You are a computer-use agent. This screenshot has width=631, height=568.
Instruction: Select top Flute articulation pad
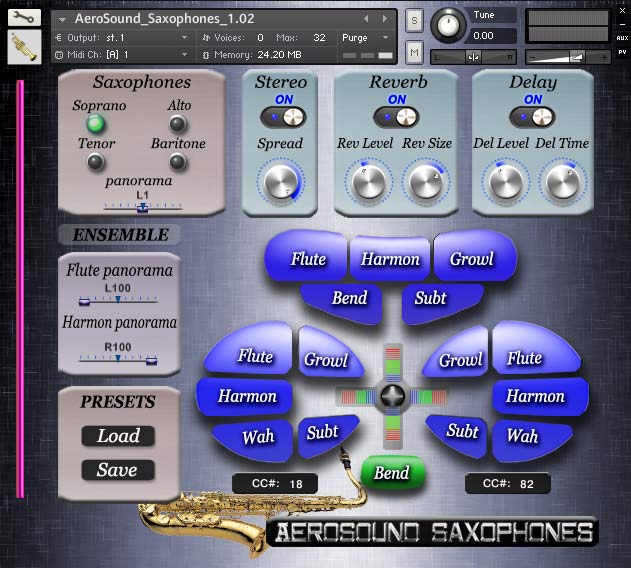307,258
